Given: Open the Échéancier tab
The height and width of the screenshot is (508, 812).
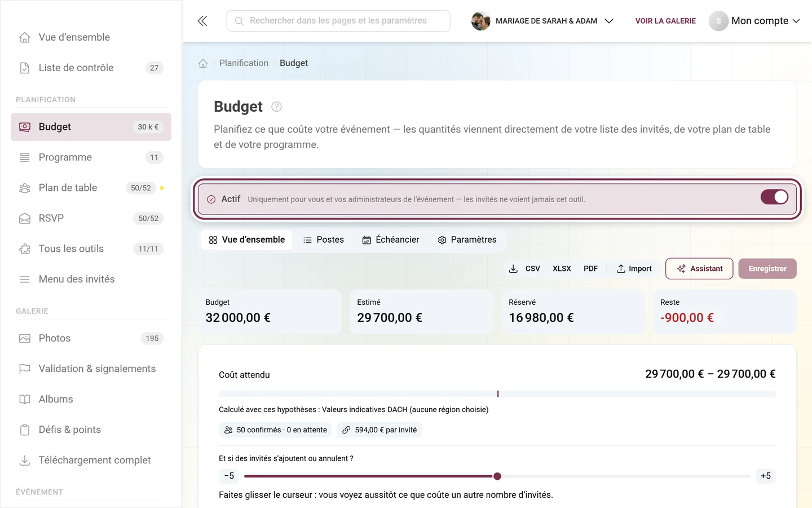Looking at the screenshot, I should click(x=391, y=240).
